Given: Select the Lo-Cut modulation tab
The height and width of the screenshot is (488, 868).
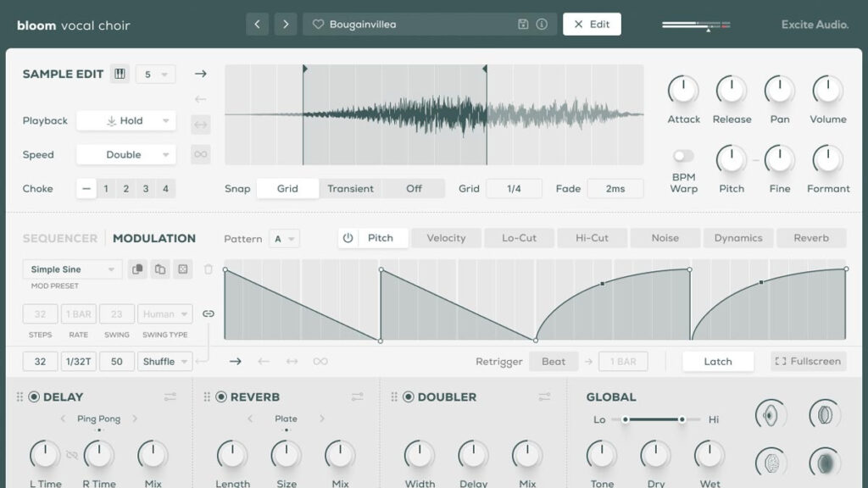Looking at the screenshot, I should [520, 238].
